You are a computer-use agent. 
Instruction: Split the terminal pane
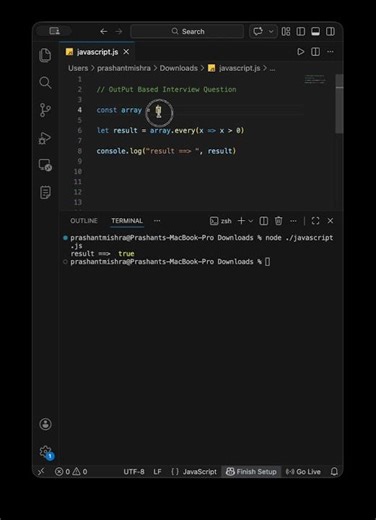[x=264, y=221]
